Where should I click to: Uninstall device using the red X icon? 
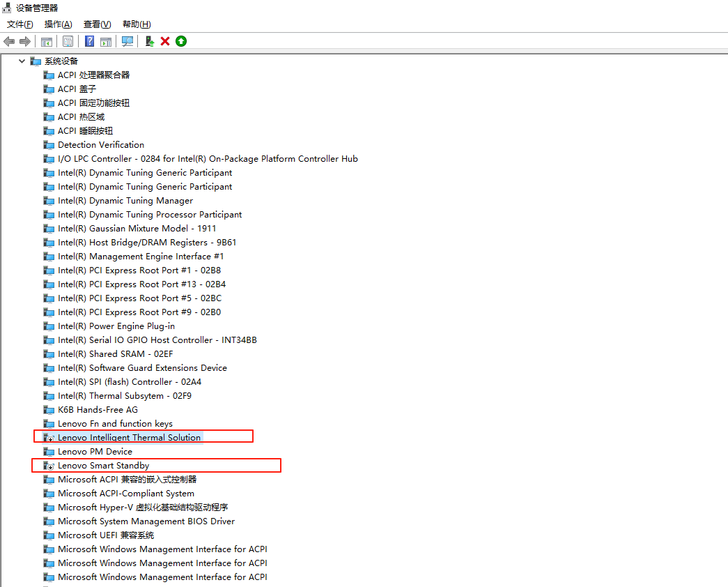point(165,41)
